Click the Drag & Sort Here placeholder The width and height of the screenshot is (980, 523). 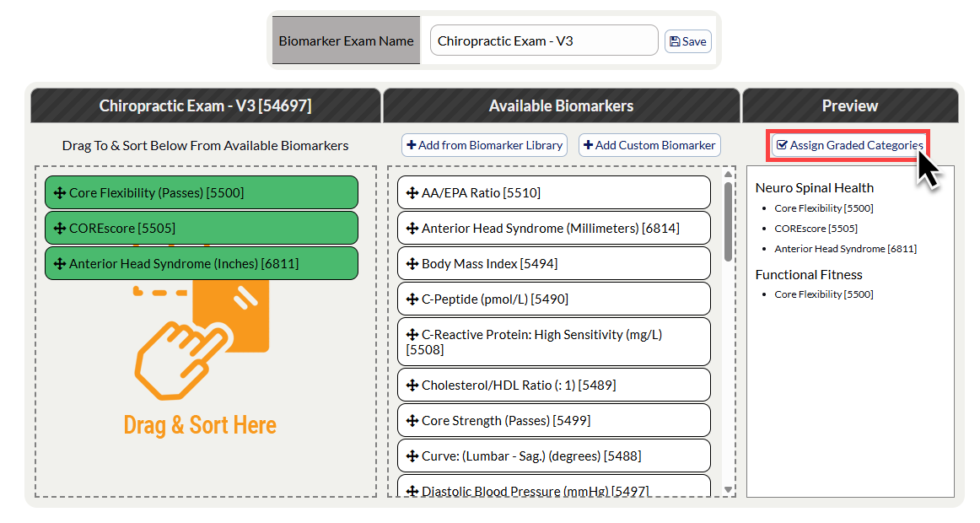click(200, 425)
